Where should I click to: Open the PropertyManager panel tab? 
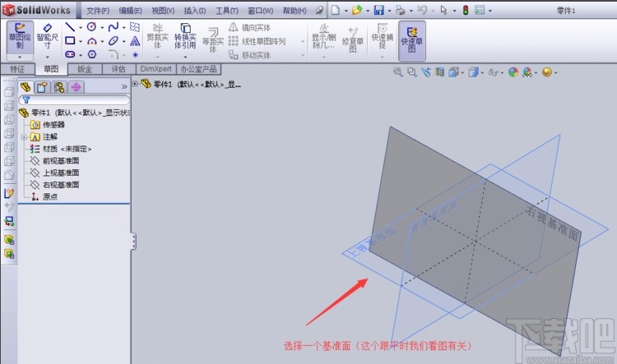(x=43, y=87)
